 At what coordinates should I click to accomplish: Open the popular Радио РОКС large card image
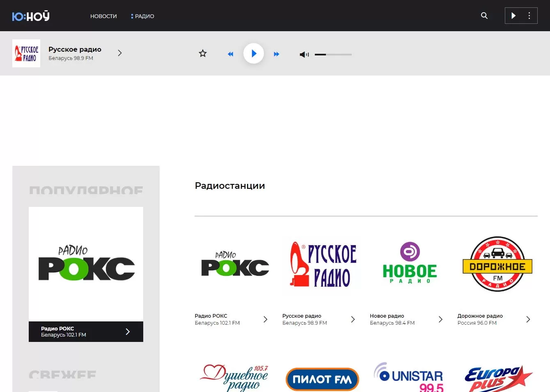86,264
